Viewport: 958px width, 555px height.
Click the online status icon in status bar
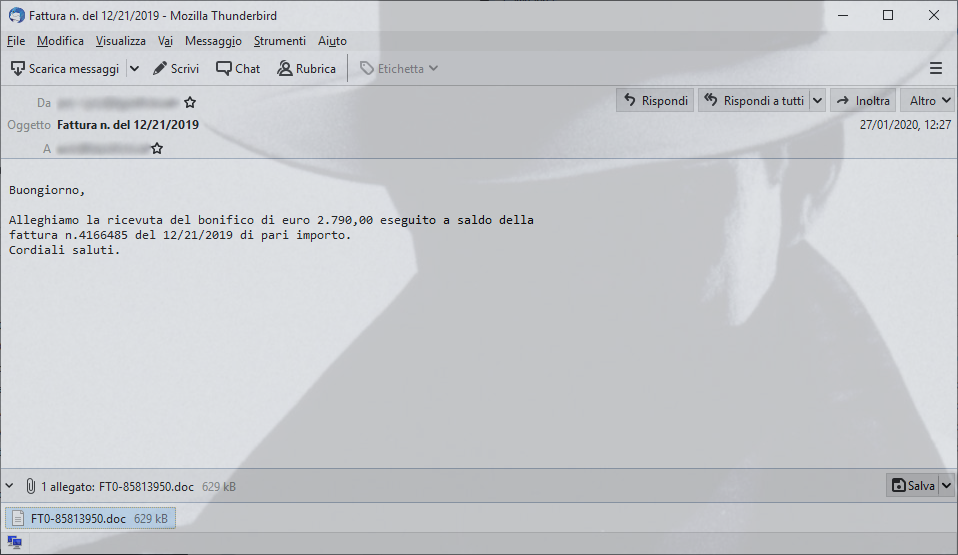click(14, 542)
